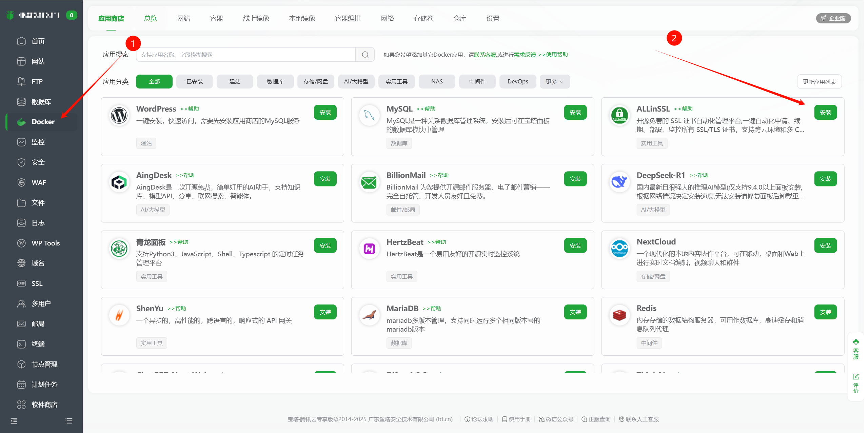Open the Docker item in sidebar
Viewport: 868px width, 433px height.
(x=42, y=122)
